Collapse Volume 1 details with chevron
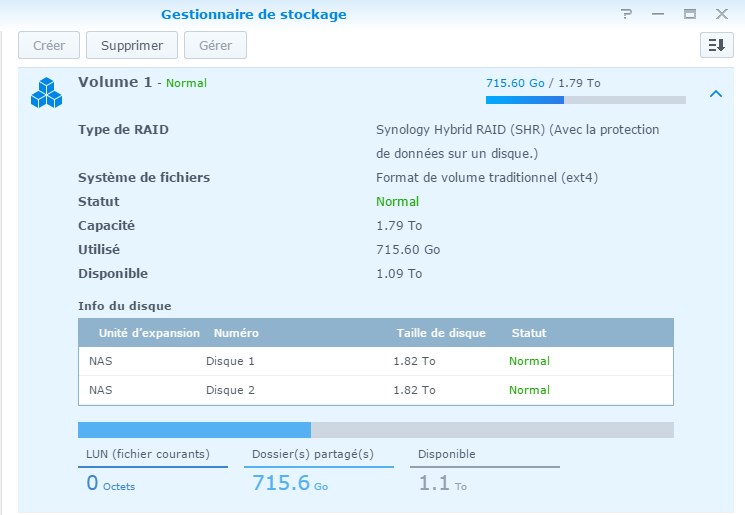Viewport: 745px width, 515px height. [x=715, y=94]
